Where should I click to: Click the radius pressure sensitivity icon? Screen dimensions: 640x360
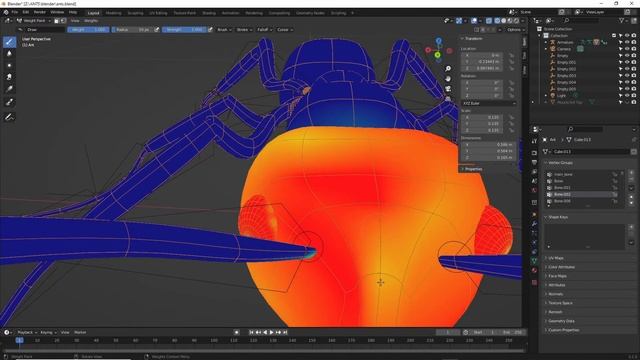coord(156,29)
